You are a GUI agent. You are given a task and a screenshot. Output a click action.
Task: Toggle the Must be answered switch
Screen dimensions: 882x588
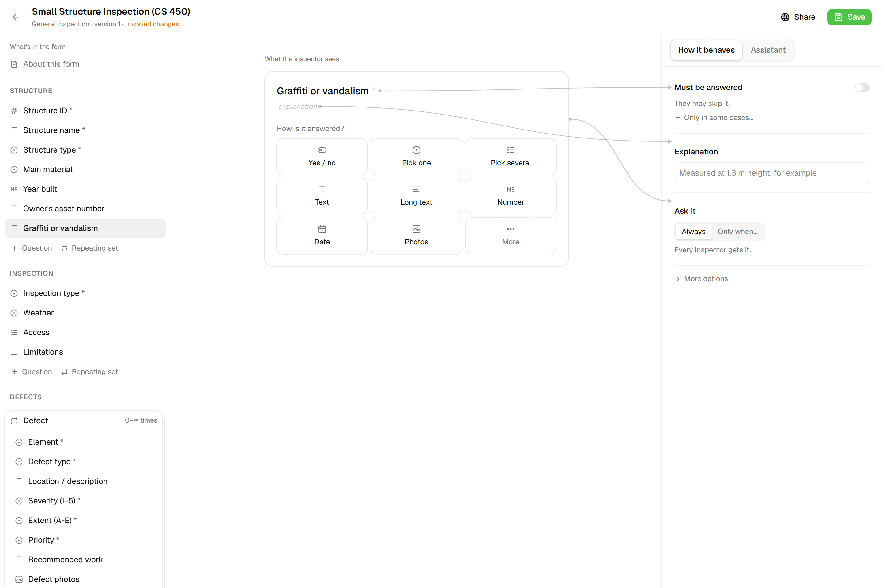point(862,87)
